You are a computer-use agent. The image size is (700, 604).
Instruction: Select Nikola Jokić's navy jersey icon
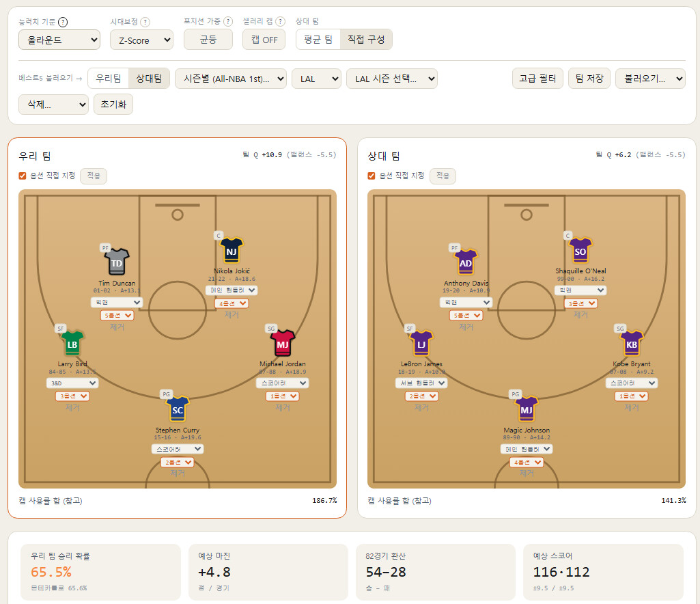coord(232,251)
